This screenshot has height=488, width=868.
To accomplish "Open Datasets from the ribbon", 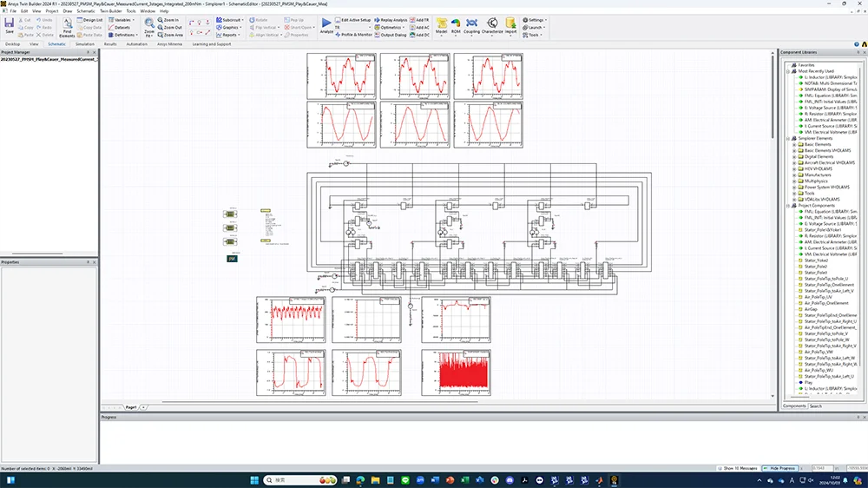I will (120, 27).
